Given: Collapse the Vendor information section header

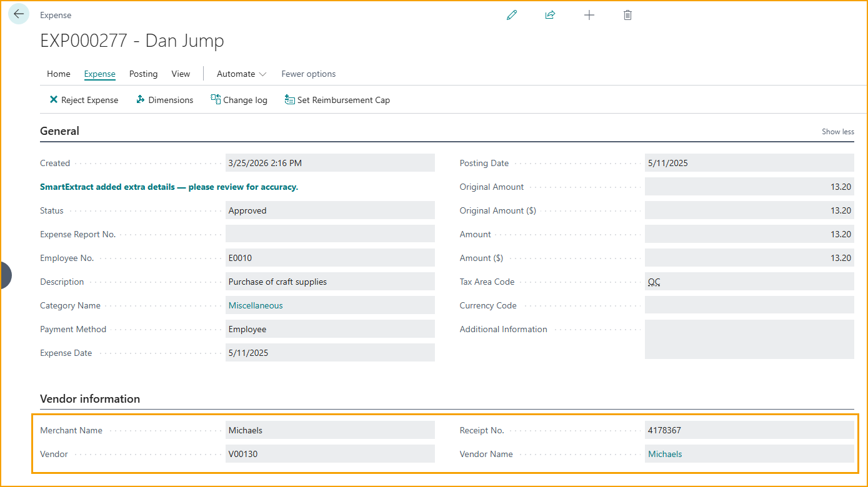Looking at the screenshot, I should tap(90, 399).
